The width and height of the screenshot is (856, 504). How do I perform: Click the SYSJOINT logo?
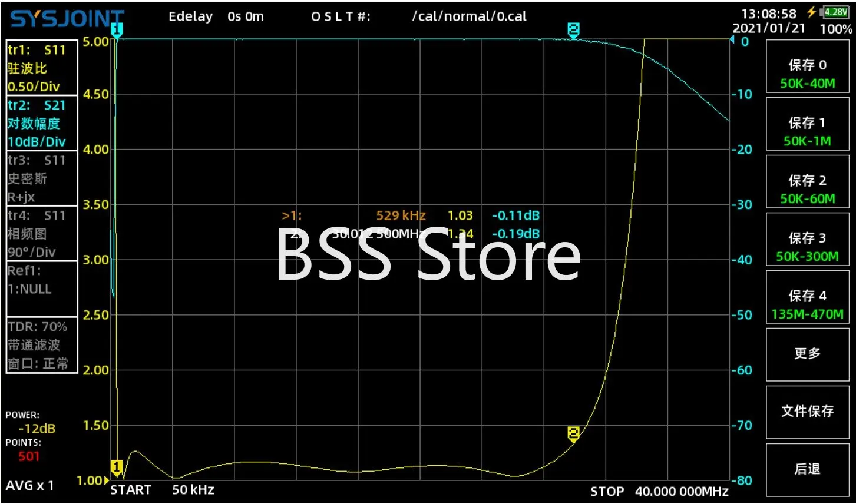click(x=68, y=19)
